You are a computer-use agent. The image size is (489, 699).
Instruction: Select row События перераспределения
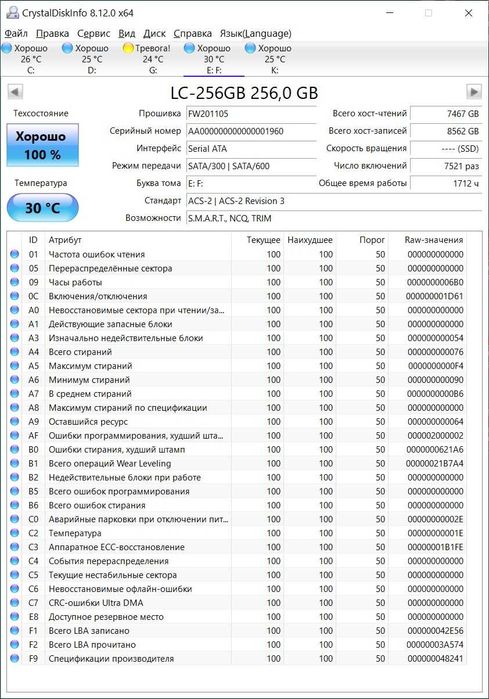point(237,561)
